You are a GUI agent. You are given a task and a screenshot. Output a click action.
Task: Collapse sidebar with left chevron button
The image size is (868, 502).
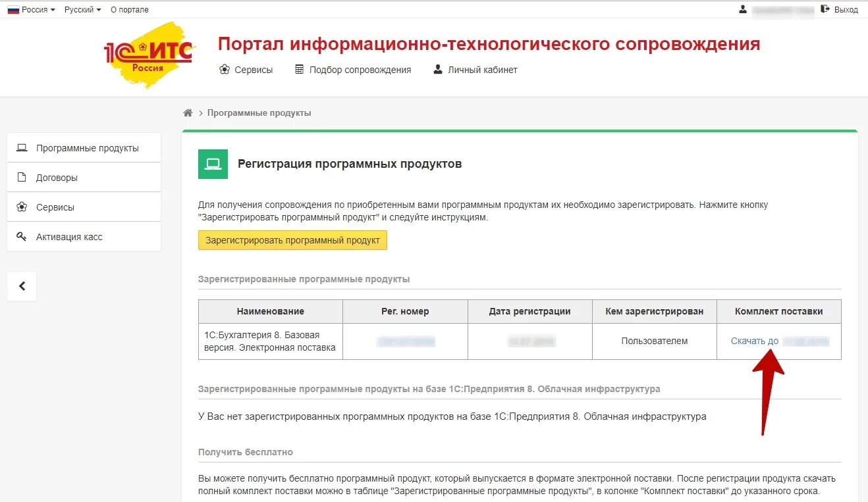(22, 286)
